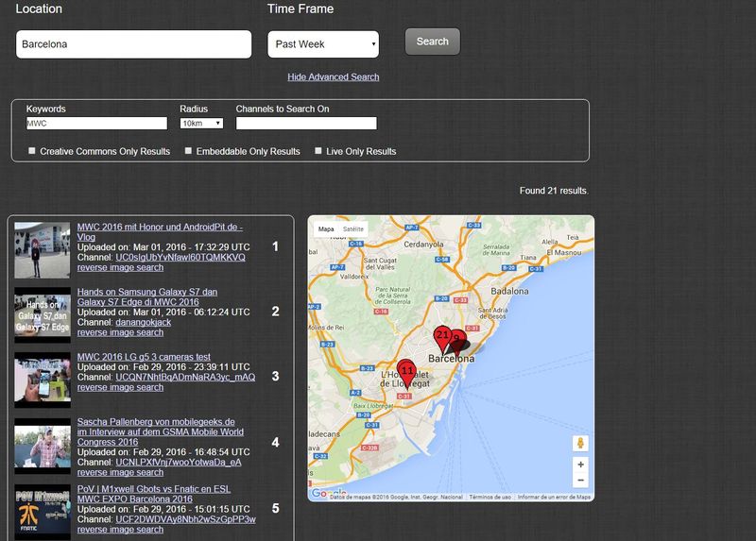Viewport: 756px width, 541px height.
Task: Click reverse image search for result 4
Action: (x=120, y=473)
